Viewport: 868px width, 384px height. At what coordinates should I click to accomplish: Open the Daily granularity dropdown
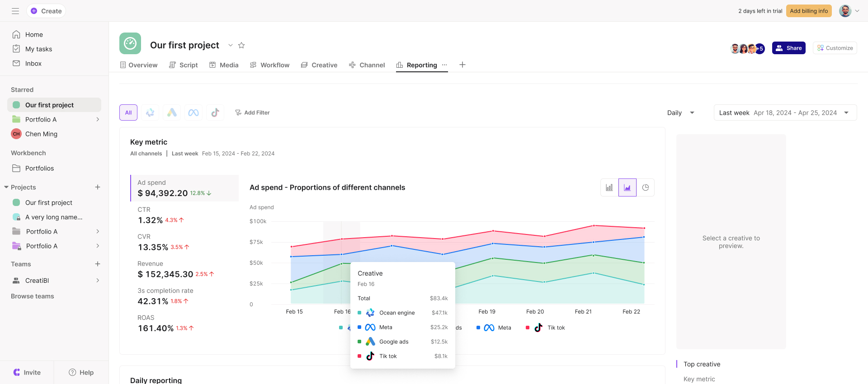click(680, 112)
